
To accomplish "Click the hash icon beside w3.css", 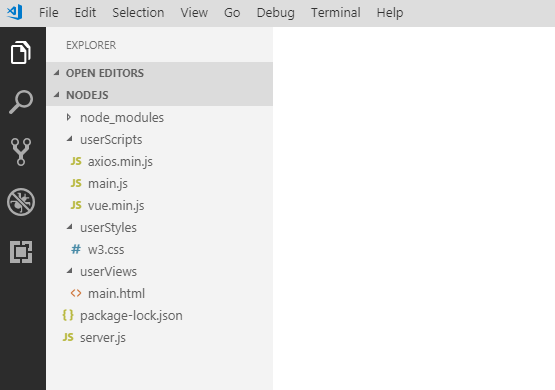I will pos(76,249).
